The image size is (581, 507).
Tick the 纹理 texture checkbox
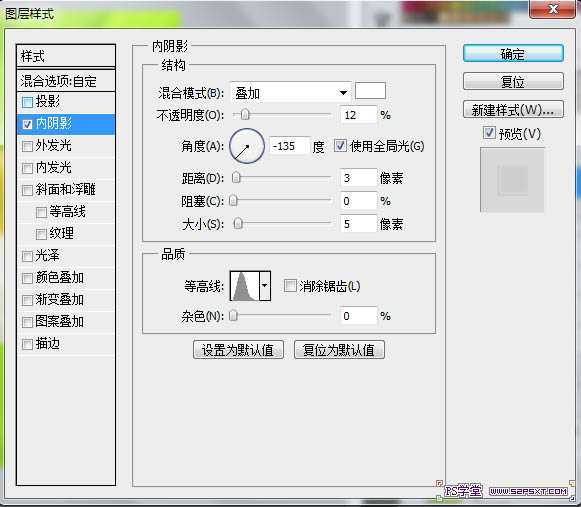click(41, 234)
